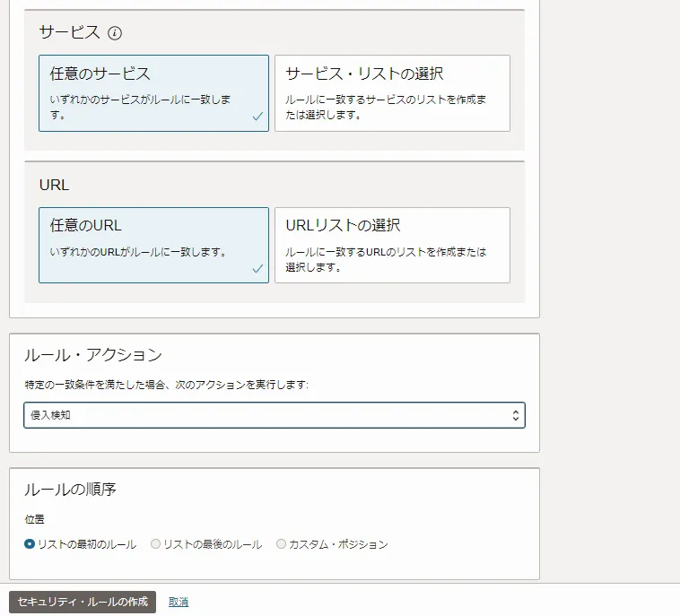Viewport: 680px width, 616px height.
Task: Click セキュリティ・ルールの作成 button
Action: (x=83, y=602)
